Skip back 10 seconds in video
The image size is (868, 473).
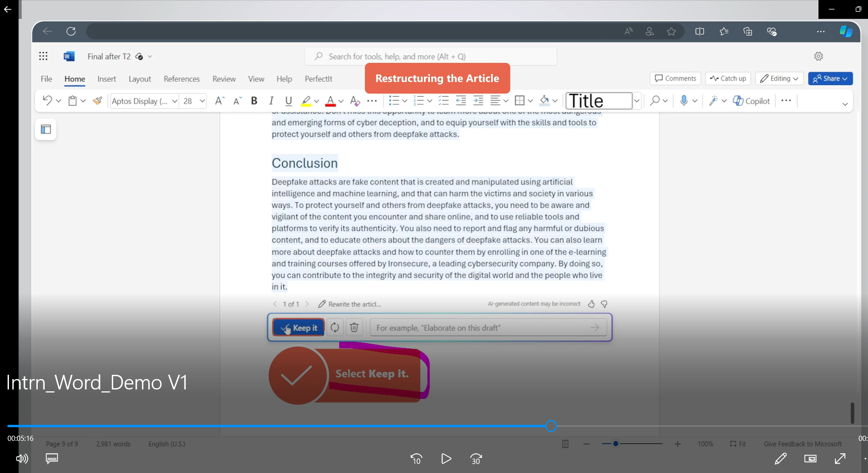(x=416, y=459)
